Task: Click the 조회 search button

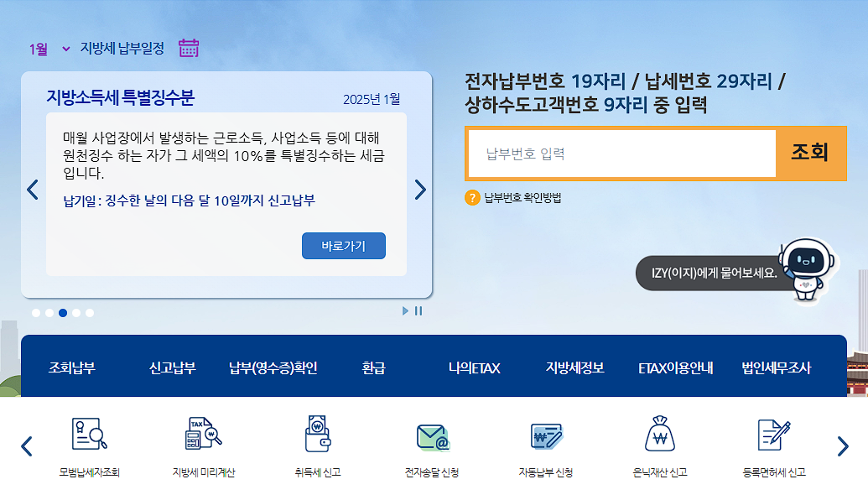Action: click(x=808, y=153)
